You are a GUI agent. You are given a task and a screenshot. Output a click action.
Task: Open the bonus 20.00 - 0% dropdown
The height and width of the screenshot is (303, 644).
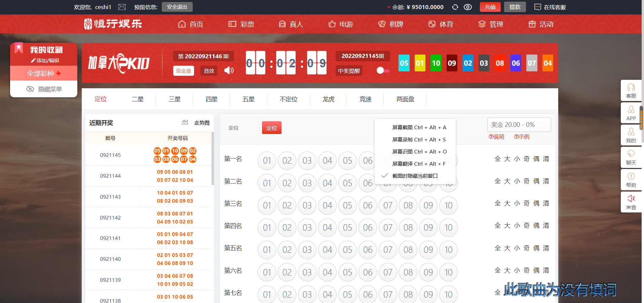519,125
